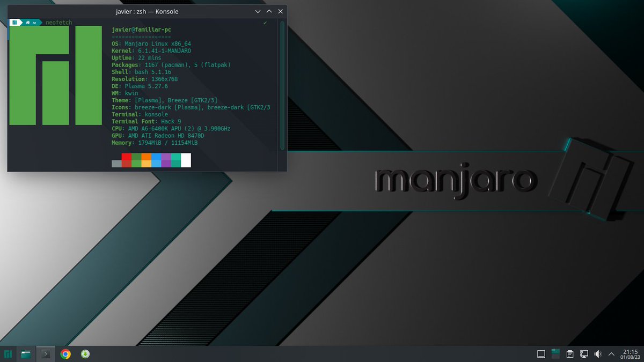Open the green download app icon in taskbar
Screen dimensions: 644x362
[85, 354]
